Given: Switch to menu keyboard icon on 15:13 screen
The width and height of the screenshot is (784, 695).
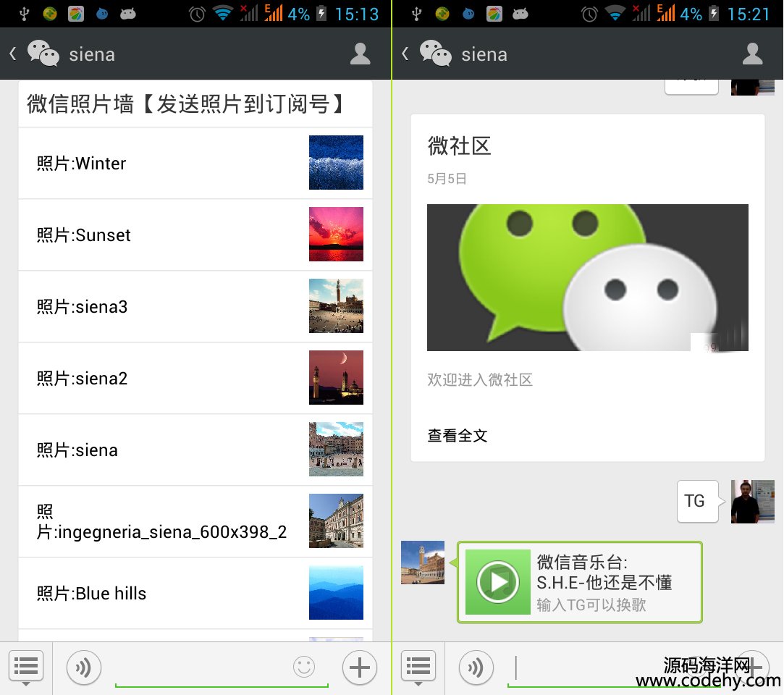Looking at the screenshot, I should (x=26, y=668).
